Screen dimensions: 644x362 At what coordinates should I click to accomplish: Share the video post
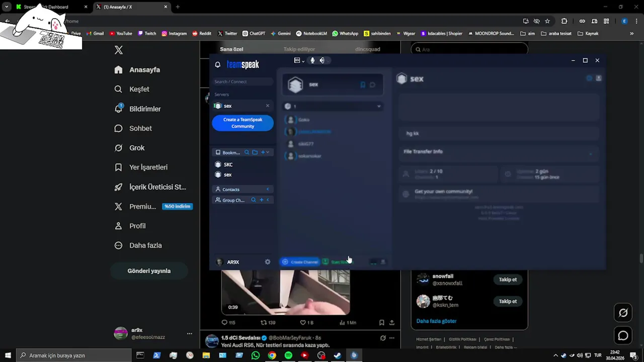click(x=392, y=322)
